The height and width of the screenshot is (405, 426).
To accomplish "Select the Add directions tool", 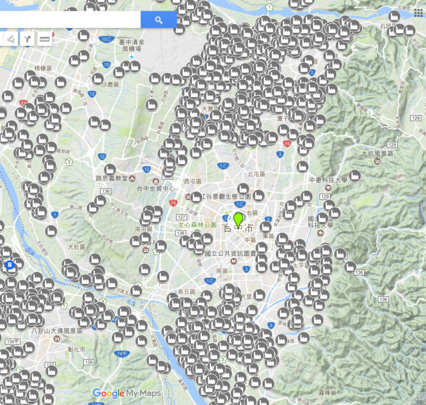I will pyautogui.click(x=27, y=39).
